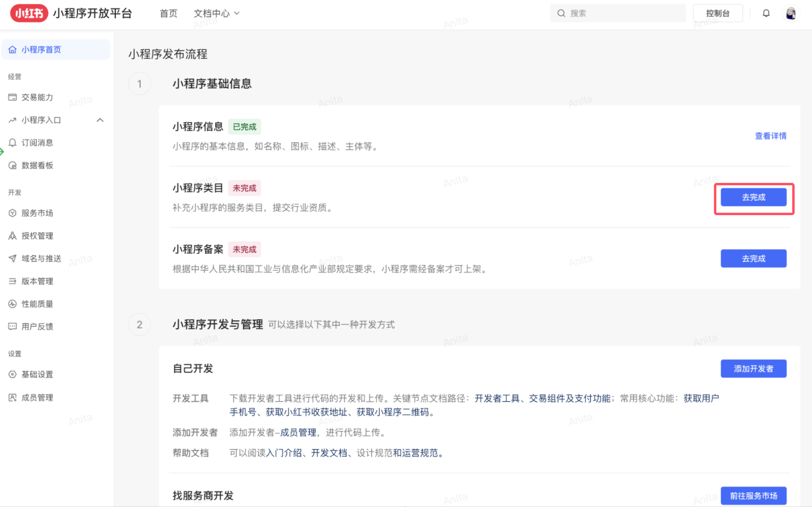The width and height of the screenshot is (812, 507).
Task: Open the 版本管理 page
Action: click(37, 281)
